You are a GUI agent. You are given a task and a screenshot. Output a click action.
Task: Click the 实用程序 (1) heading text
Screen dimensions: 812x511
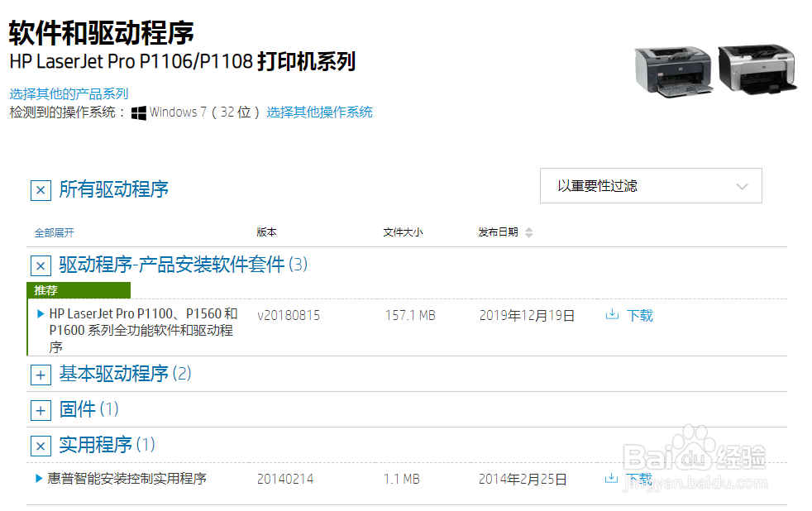click(107, 445)
